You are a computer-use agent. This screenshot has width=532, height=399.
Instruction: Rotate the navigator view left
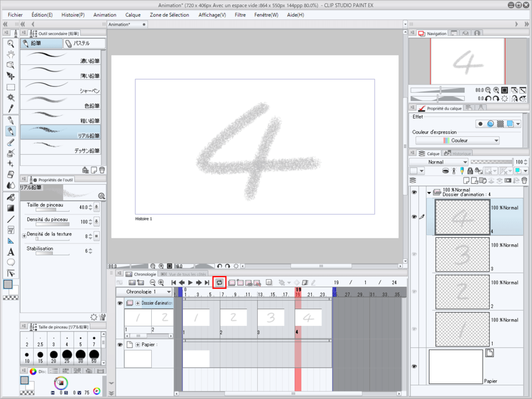click(x=488, y=99)
